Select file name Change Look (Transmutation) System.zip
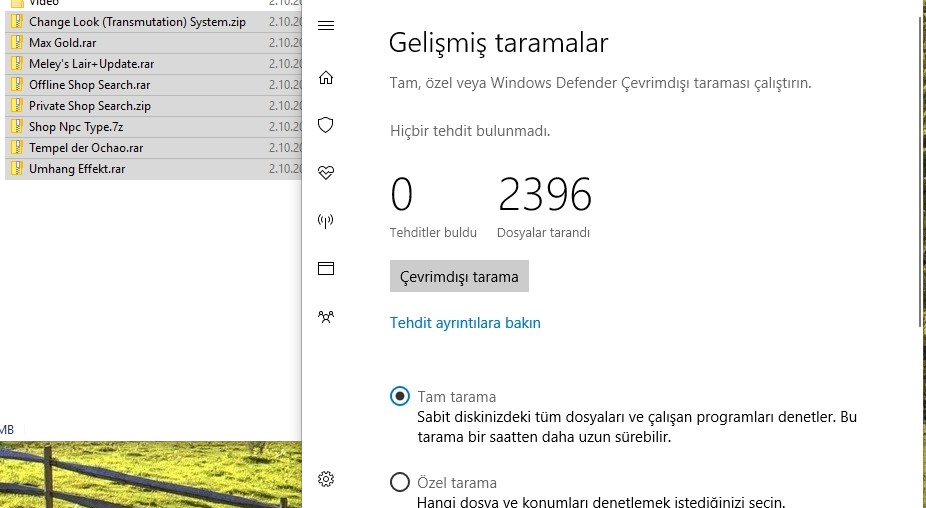This screenshot has height=508, width=926. (x=138, y=22)
